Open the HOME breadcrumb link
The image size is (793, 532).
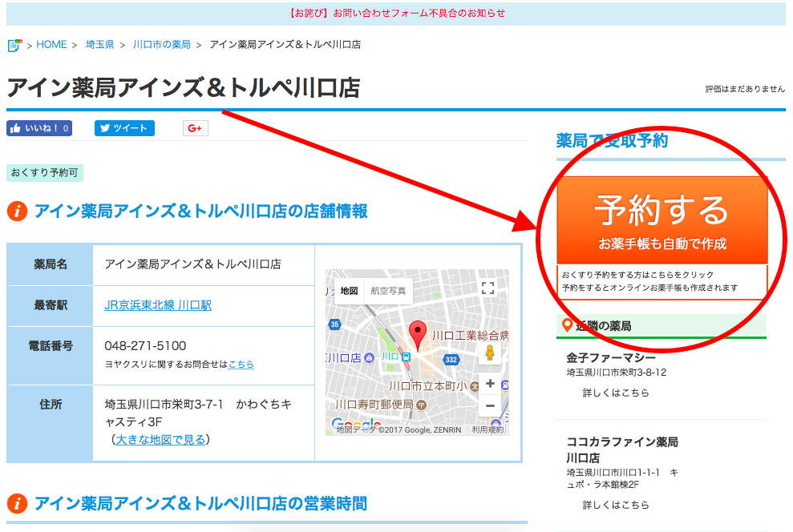[x=51, y=44]
